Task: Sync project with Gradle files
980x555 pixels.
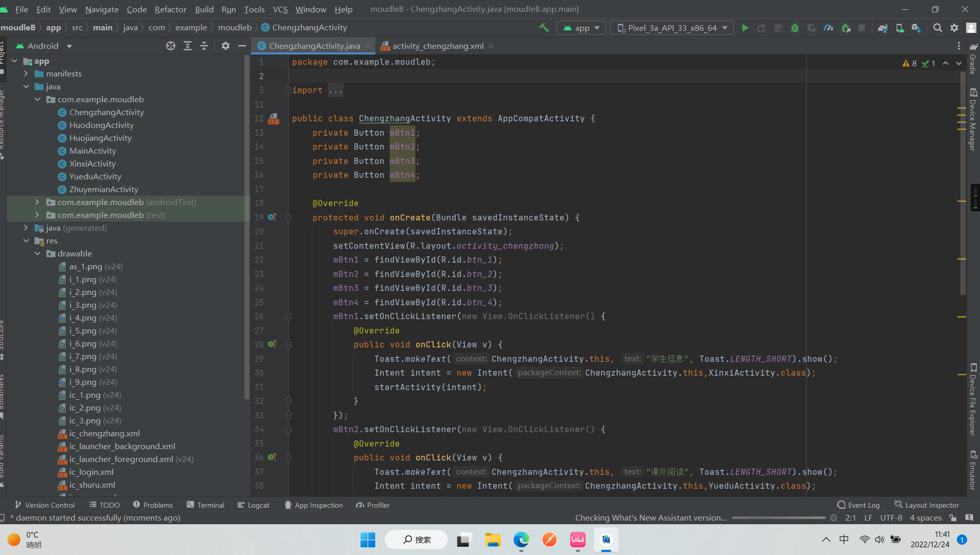Action: tap(883, 28)
